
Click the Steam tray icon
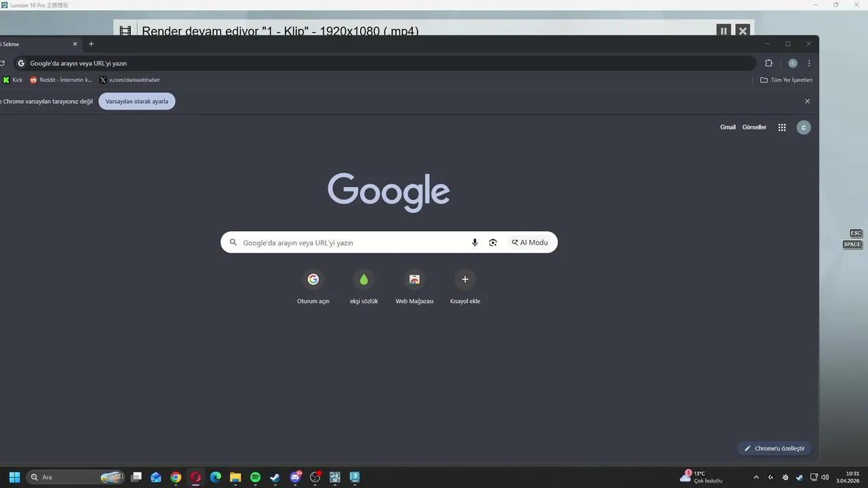pyautogui.click(x=800, y=477)
